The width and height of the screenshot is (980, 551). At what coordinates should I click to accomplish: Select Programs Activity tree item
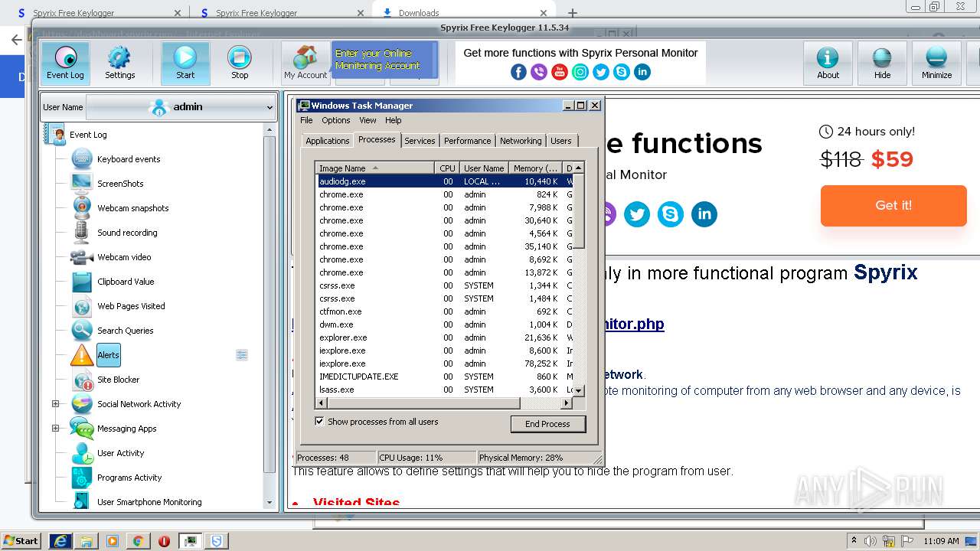pyautogui.click(x=129, y=478)
